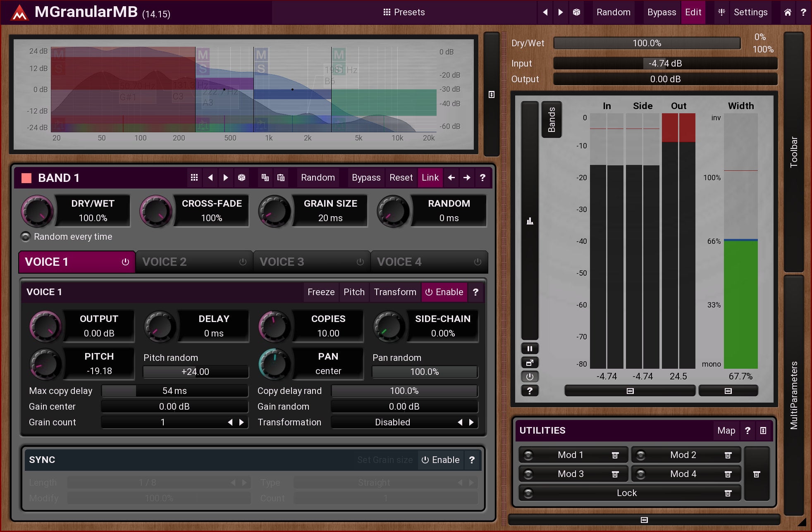Click the home icon in title bar
Image resolution: width=812 pixels, height=532 pixels.
point(788,12)
